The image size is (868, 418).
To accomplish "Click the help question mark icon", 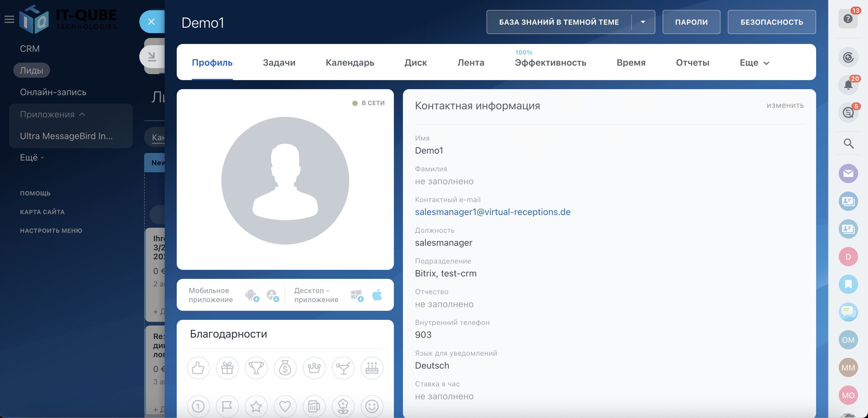I will 848,19.
